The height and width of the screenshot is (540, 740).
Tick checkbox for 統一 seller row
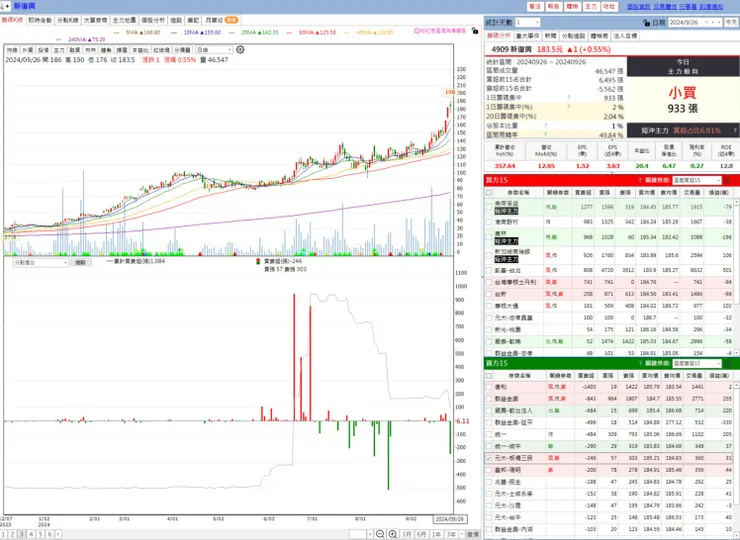(489, 434)
